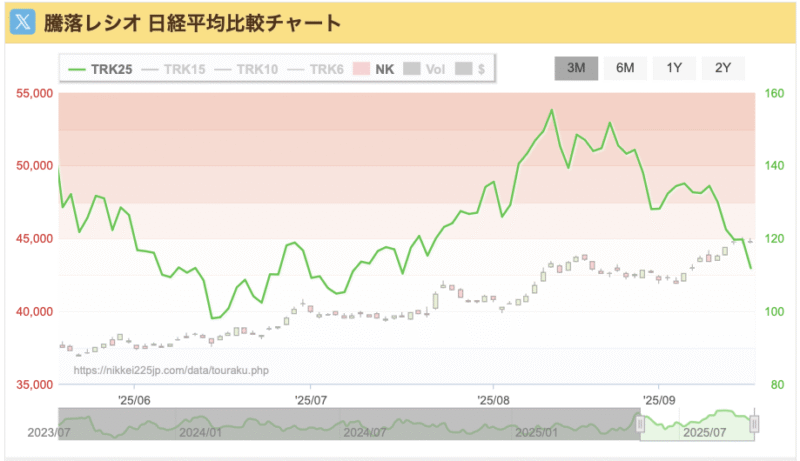Screen dimensions: 800x461
Task: Click the left navigator range handle
Action: [x=640, y=424]
